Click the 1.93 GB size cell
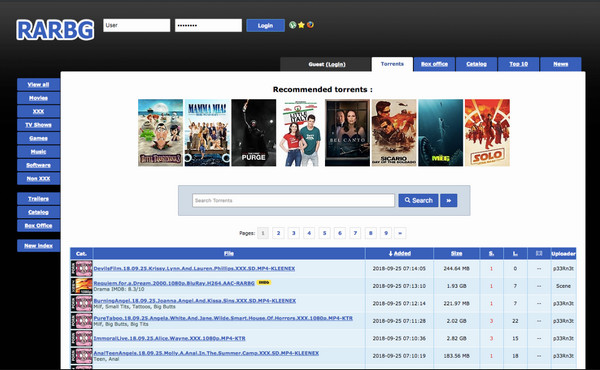The height and width of the screenshot is (370, 600). [x=457, y=286]
